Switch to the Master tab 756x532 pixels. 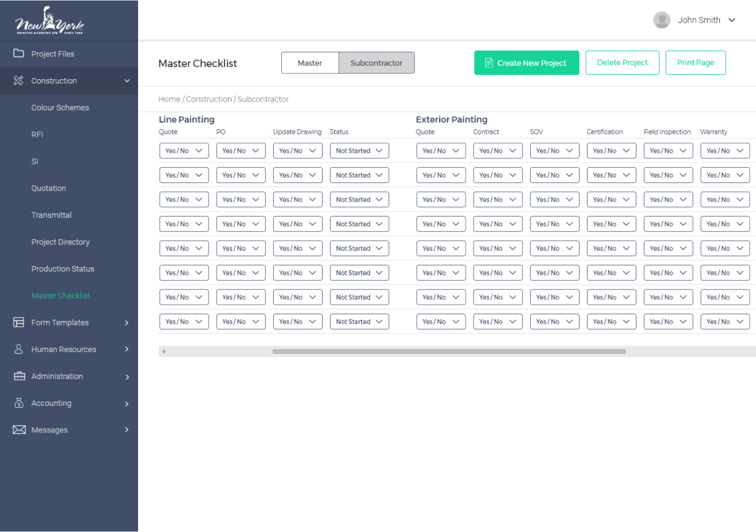310,62
